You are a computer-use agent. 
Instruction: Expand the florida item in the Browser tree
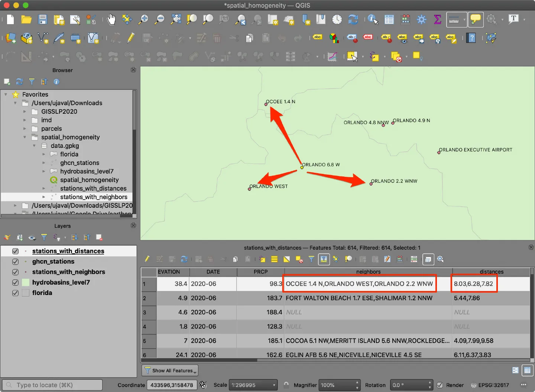[44, 154]
